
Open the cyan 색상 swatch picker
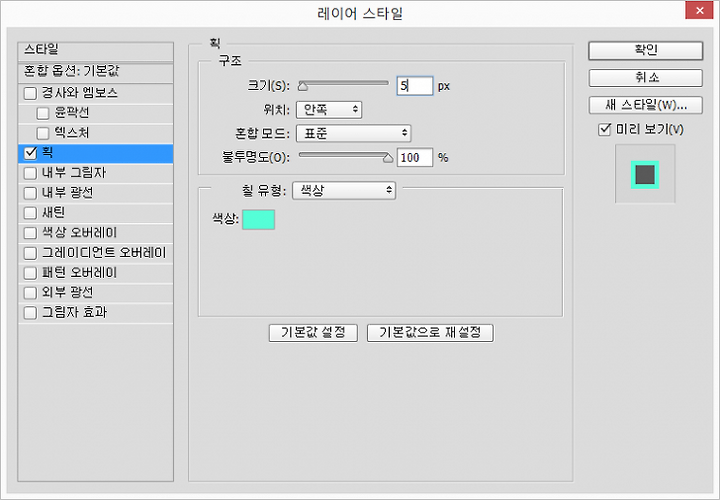click(259, 219)
